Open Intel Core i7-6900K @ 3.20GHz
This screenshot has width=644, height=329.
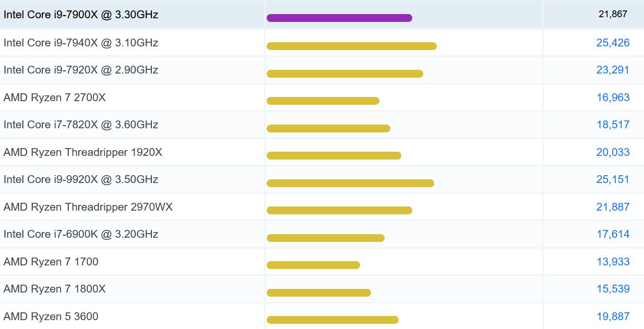(81, 234)
